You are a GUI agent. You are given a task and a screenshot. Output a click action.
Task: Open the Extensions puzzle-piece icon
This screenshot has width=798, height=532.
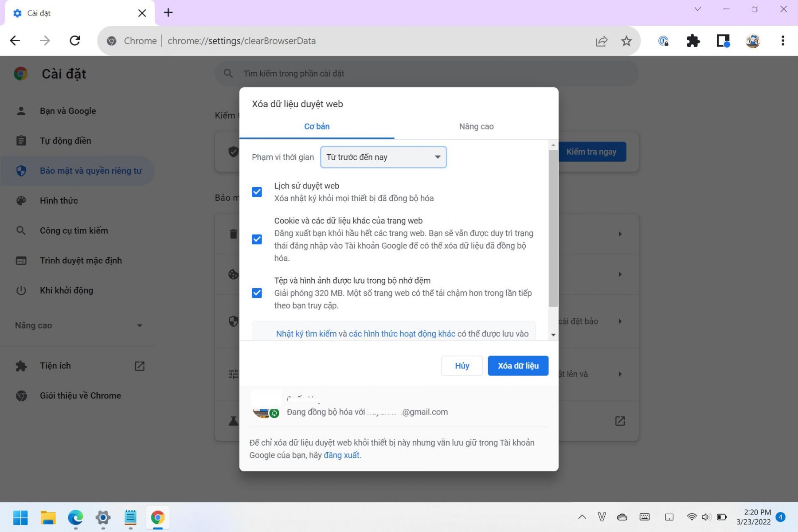tap(693, 41)
